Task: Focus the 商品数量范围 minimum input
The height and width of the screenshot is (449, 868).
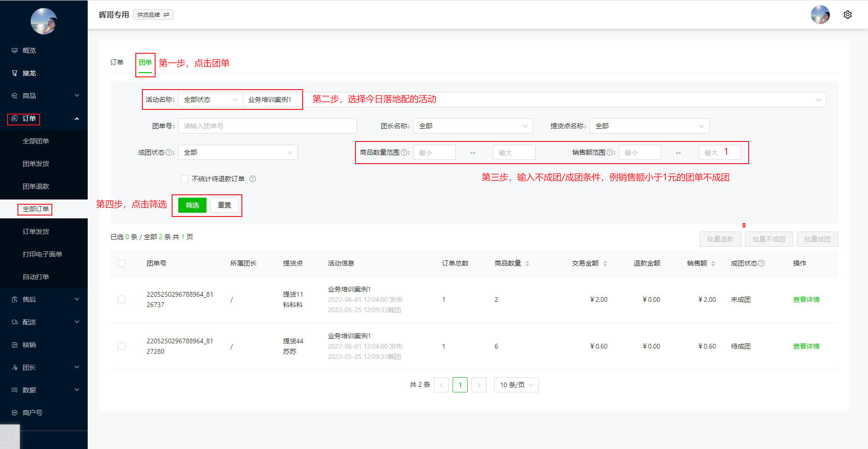Action: [435, 152]
